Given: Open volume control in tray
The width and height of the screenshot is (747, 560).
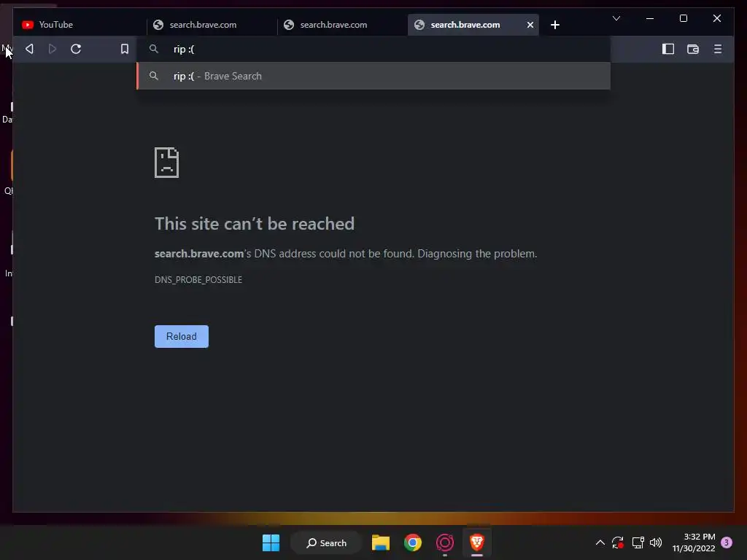Looking at the screenshot, I should click(656, 542).
